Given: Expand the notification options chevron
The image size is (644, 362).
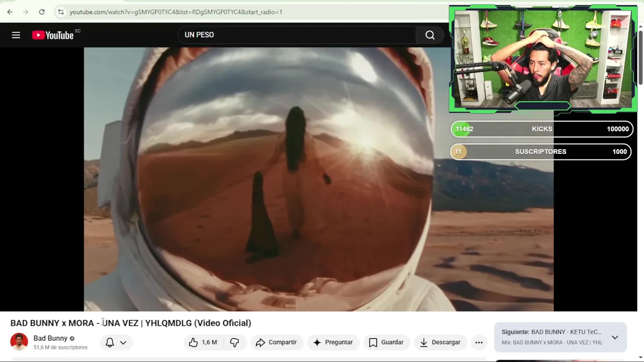Looking at the screenshot, I should point(123,342).
